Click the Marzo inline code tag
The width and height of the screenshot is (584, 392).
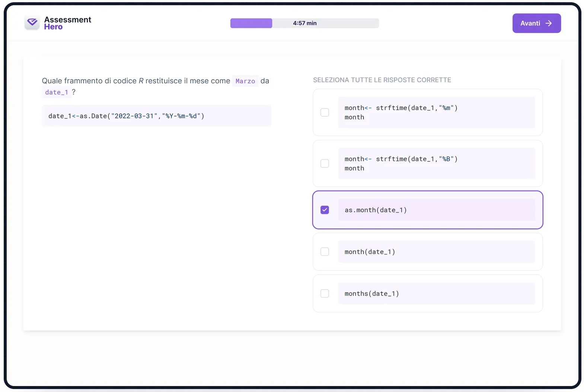[x=245, y=81]
